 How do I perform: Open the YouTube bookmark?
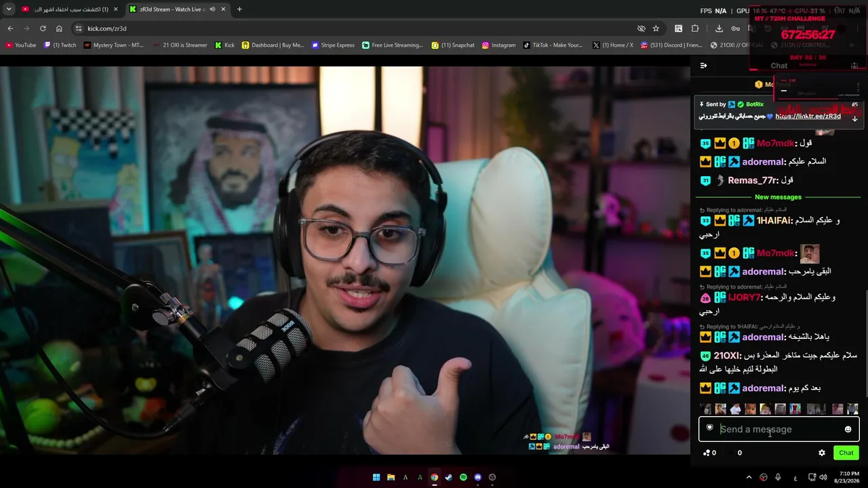21,45
